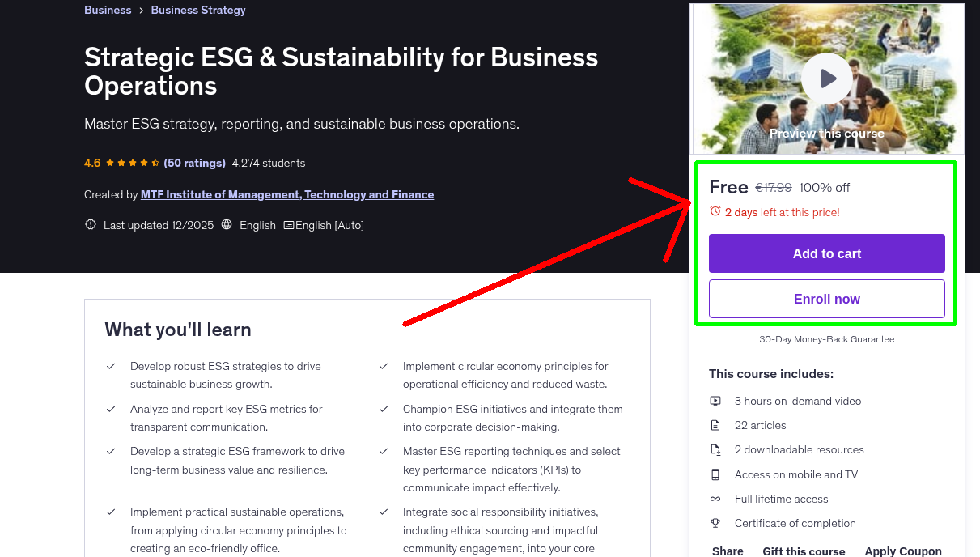Image resolution: width=980 pixels, height=557 pixels.
Task: Open the Business breadcrumb category
Action: pyautogui.click(x=107, y=10)
